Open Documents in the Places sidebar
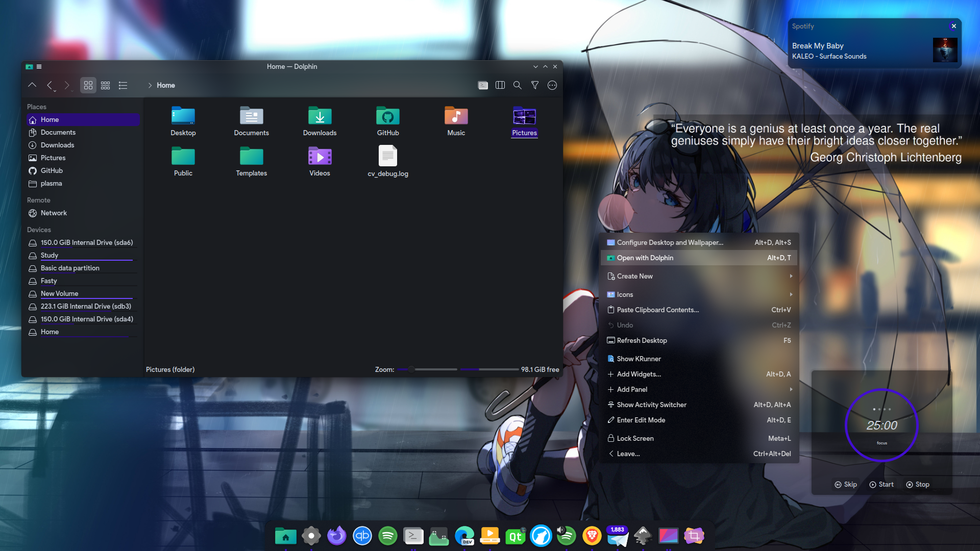 pyautogui.click(x=83, y=132)
